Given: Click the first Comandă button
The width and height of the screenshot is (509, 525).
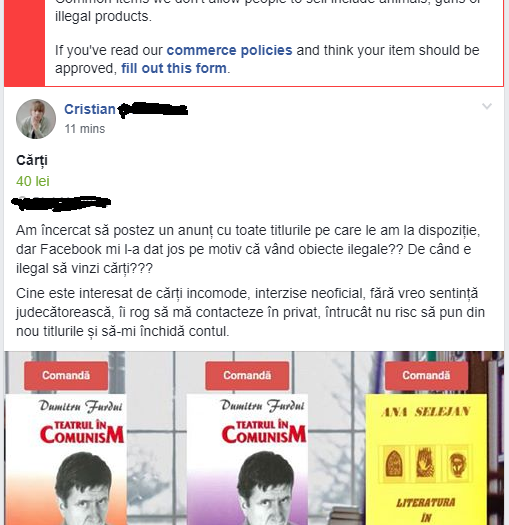Looking at the screenshot, I should click(66, 376).
